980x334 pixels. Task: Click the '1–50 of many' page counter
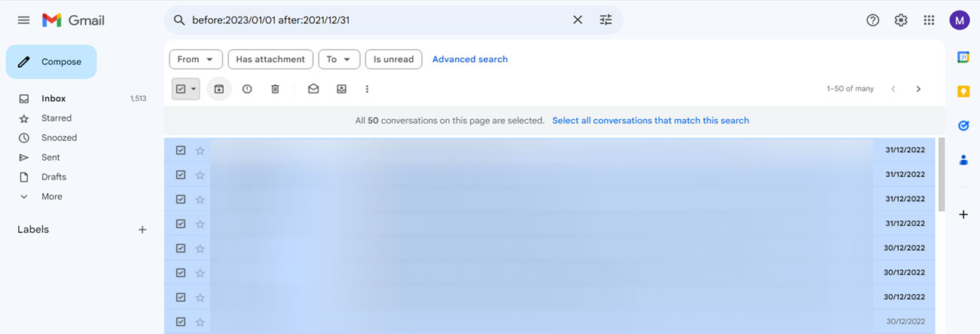pyautogui.click(x=850, y=89)
